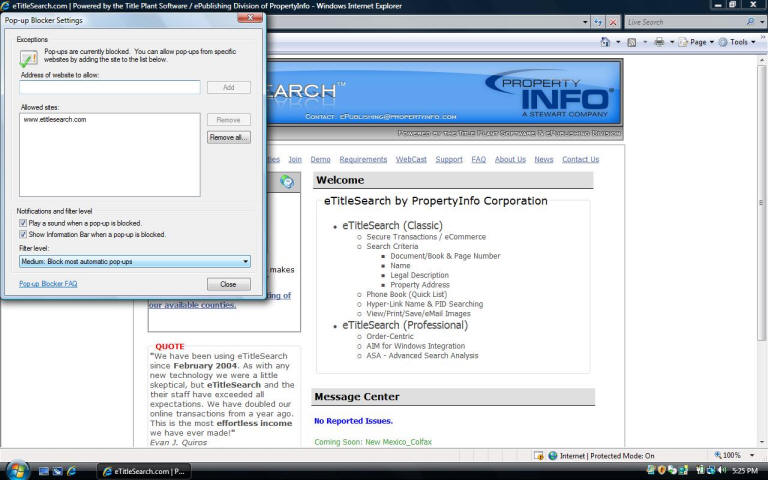Click the our available counties link
This screenshot has width=768, height=480.
pyautogui.click(x=192, y=305)
